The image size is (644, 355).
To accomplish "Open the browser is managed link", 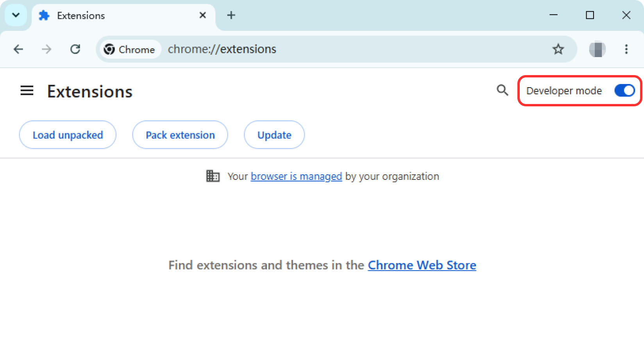I will (x=296, y=176).
